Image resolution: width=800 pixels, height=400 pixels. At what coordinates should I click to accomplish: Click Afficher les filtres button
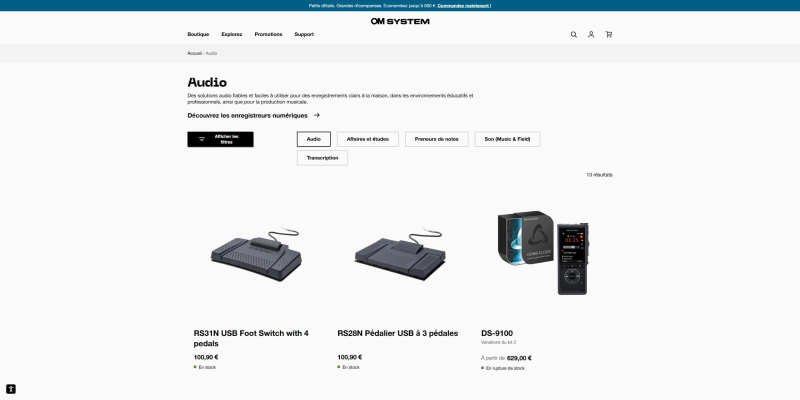pos(220,139)
